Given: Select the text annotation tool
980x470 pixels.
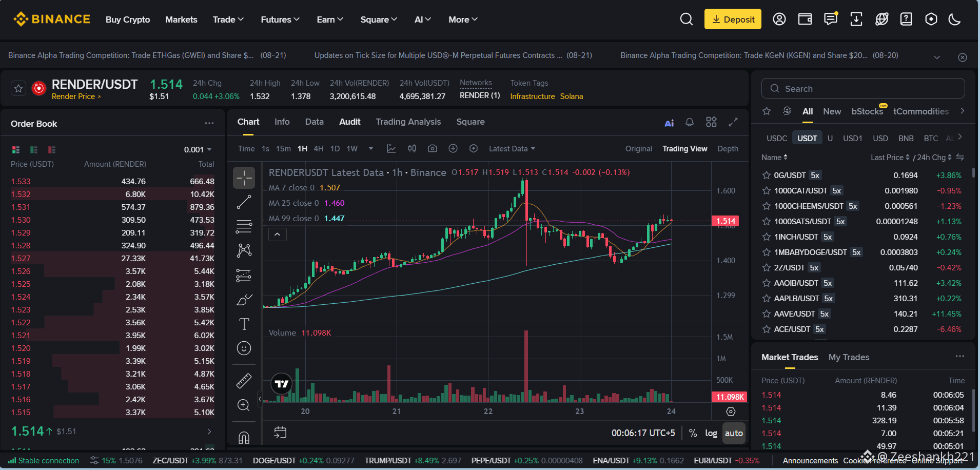Looking at the screenshot, I should coord(244,324).
